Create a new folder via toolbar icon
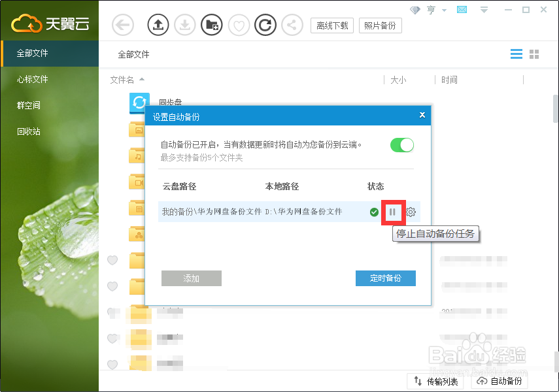559x392 pixels. [211, 25]
